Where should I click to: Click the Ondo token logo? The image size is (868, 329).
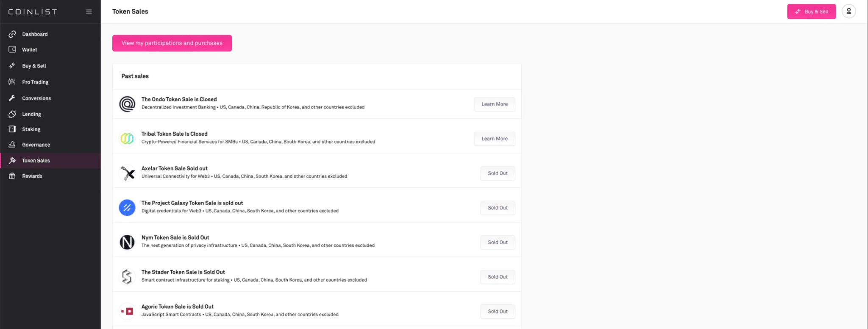(127, 104)
